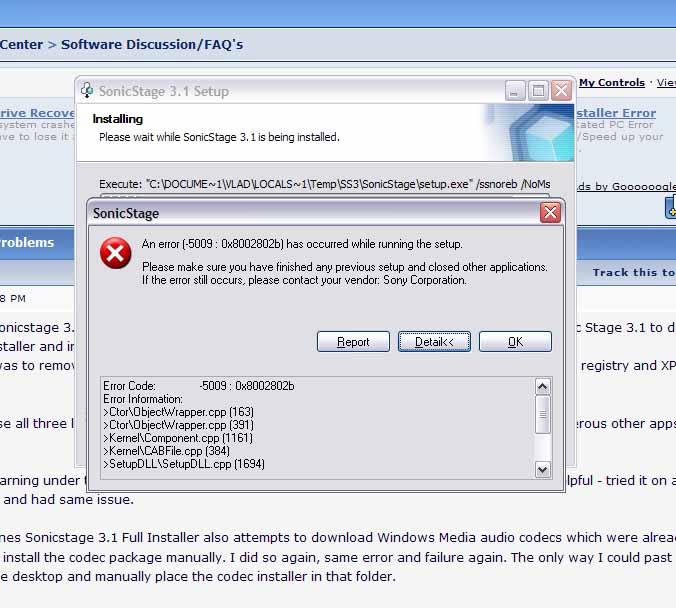676x608 pixels.
Task: Select Ctor\ObjectWrapper.cpp (163) line
Action: pyautogui.click(x=178, y=412)
